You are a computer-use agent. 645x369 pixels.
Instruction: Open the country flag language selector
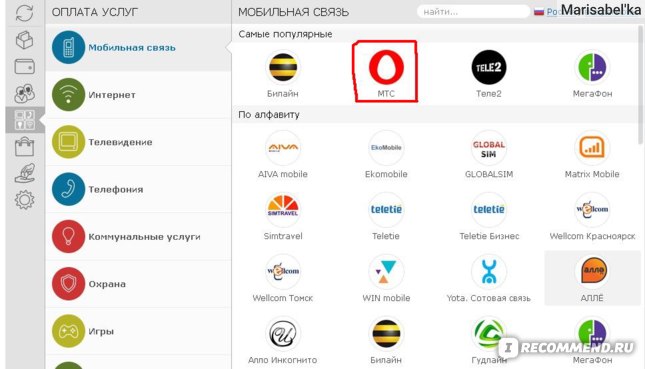coord(539,12)
